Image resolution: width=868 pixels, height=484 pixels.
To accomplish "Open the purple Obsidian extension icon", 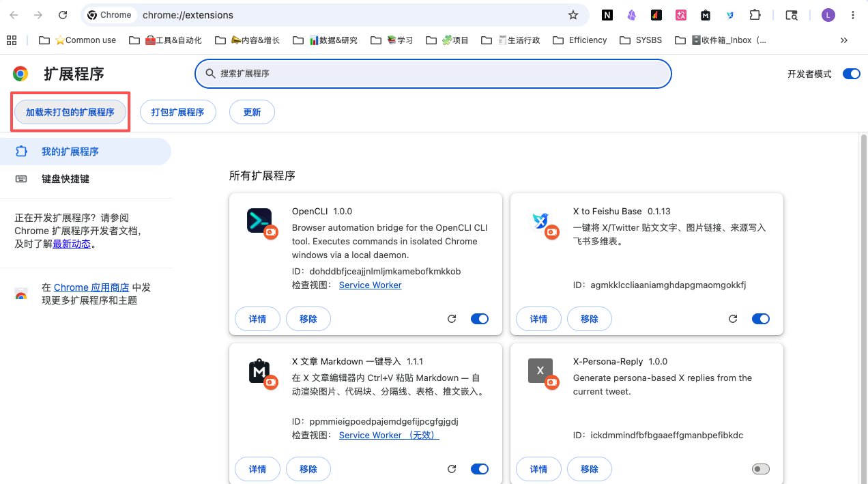I will tap(631, 15).
